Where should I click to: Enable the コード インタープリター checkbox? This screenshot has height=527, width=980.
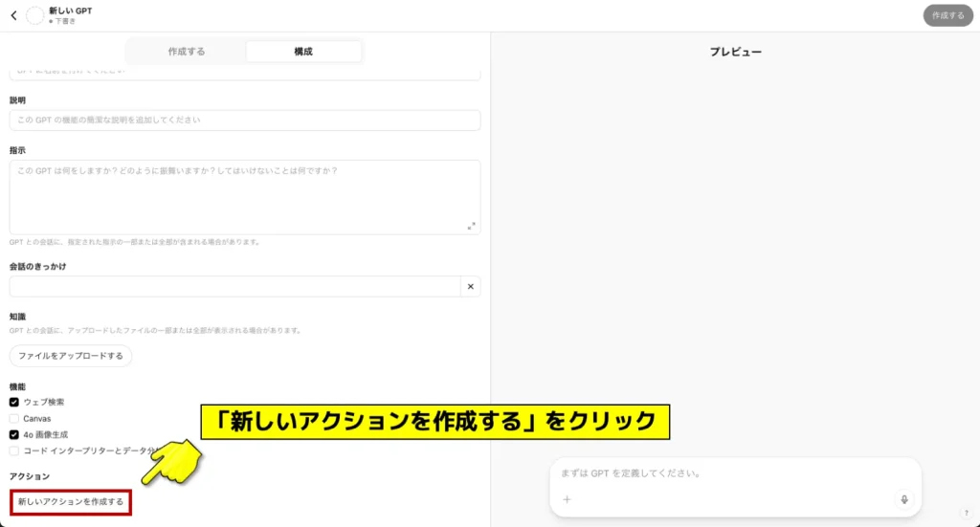13,450
